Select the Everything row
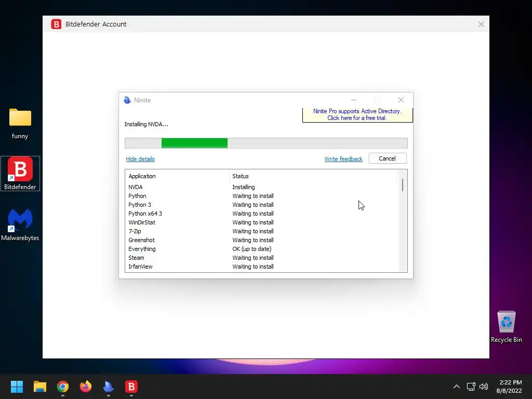The image size is (532, 399). 261,249
